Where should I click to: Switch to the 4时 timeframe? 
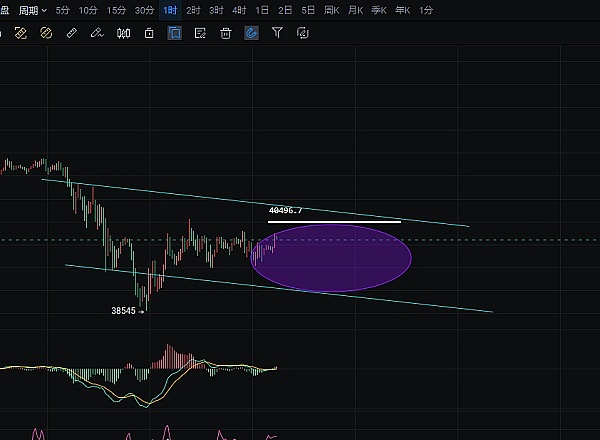coord(239,10)
